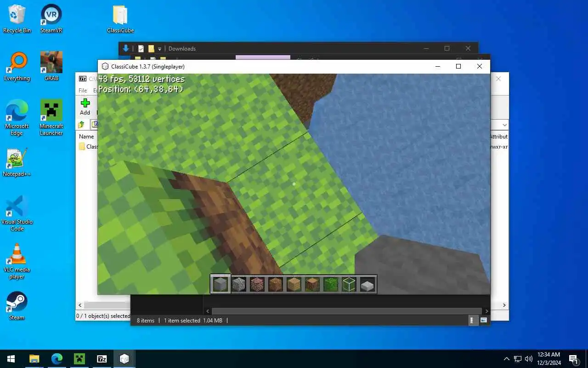This screenshot has height=368, width=588.
Task: Open the Everything search desktop shortcut
Action: pyautogui.click(x=17, y=67)
